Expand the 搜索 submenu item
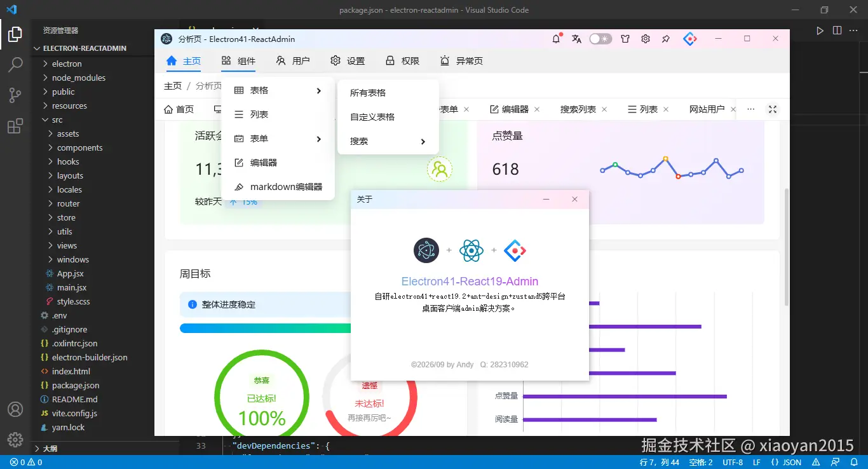Viewport: 868px width, 469px height. click(388, 141)
